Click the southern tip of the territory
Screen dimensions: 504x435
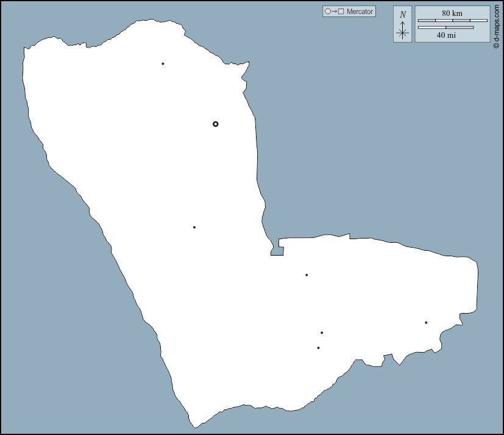pyautogui.click(x=195, y=426)
